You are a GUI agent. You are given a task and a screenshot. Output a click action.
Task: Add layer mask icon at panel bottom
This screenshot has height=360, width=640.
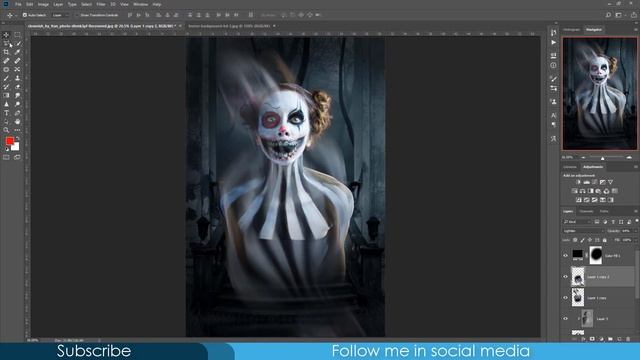[x=592, y=339]
